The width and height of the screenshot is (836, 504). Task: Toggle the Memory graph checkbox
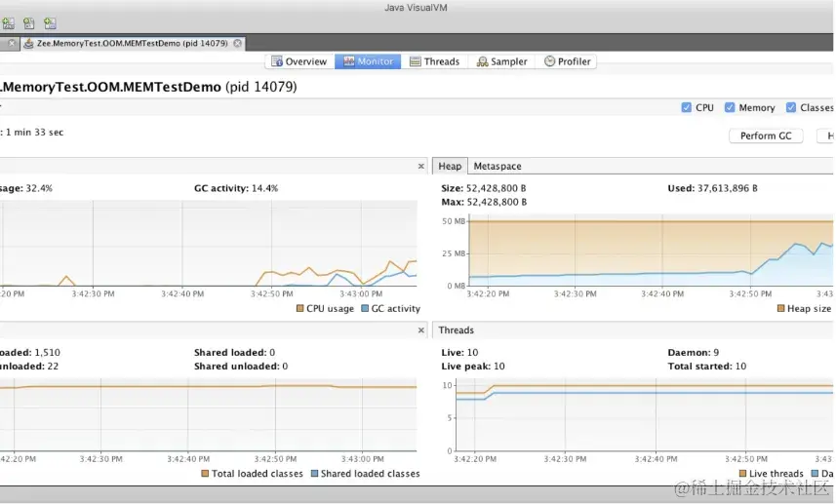pyautogui.click(x=730, y=107)
